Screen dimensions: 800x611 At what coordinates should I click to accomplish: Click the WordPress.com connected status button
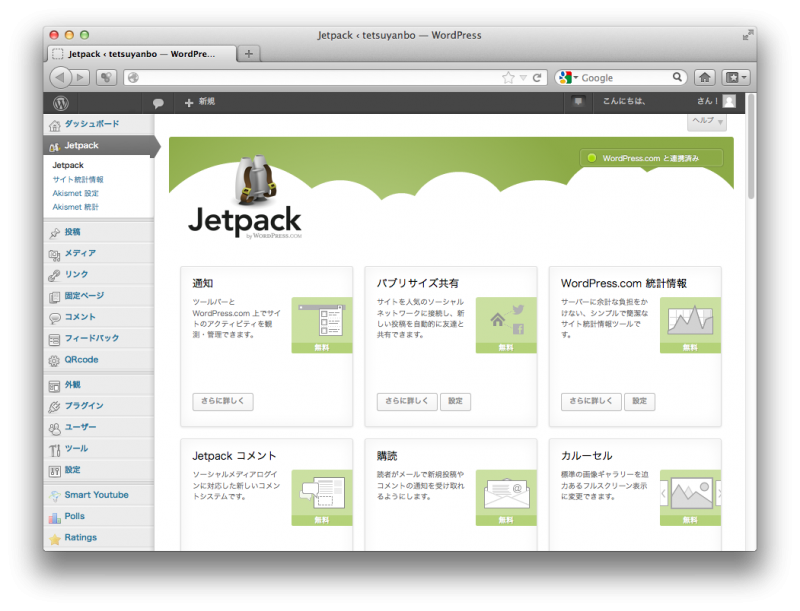(x=652, y=158)
